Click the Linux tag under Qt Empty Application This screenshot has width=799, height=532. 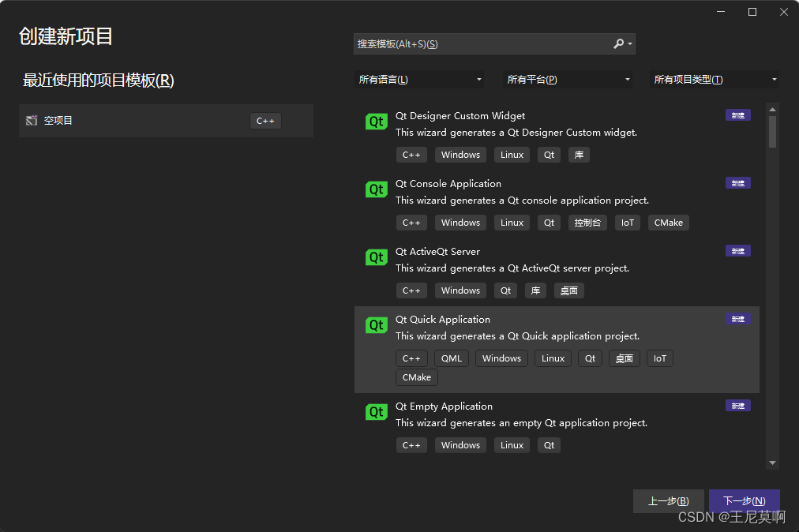(x=512, y=445)
